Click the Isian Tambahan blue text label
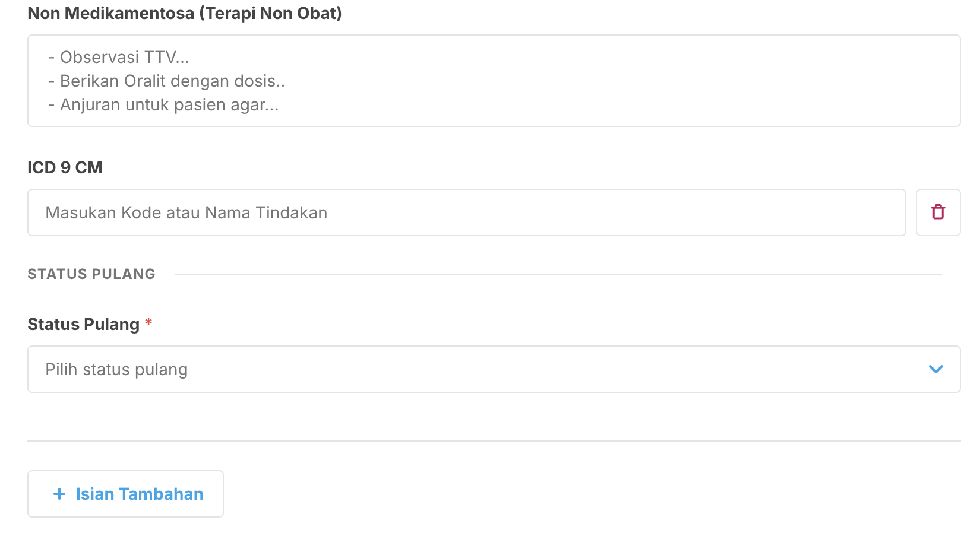The image size is (980, 533). coord(140,494)
